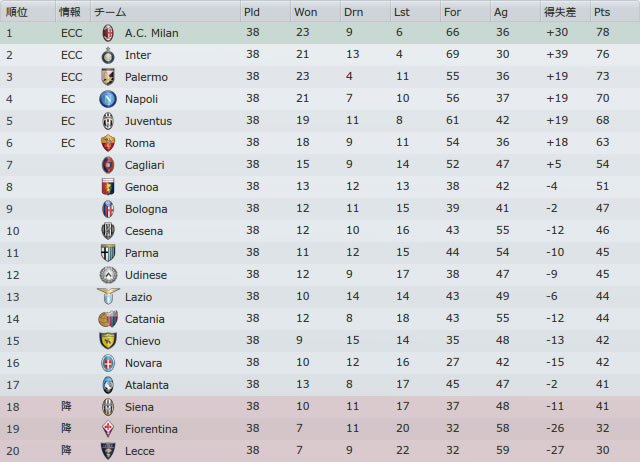Open the Udinese team link

146,275
